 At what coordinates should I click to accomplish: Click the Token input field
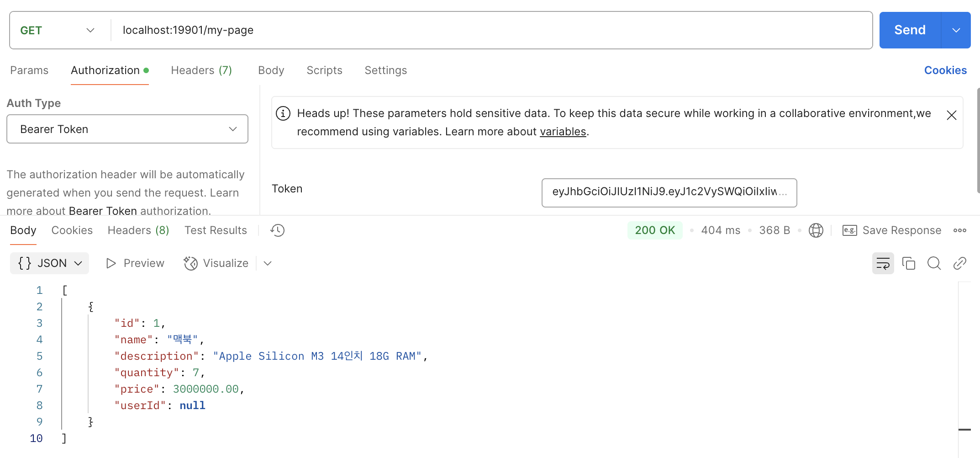coord(669,192)
